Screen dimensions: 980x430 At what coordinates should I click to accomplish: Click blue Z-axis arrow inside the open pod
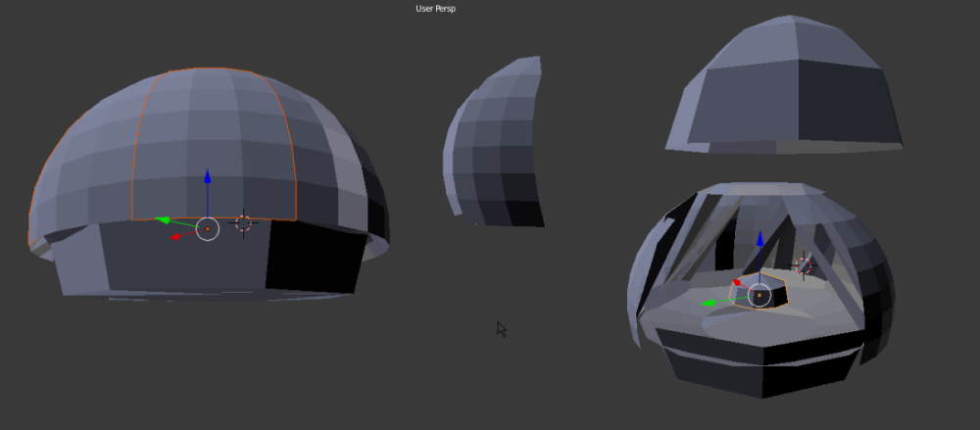[760, 238]
